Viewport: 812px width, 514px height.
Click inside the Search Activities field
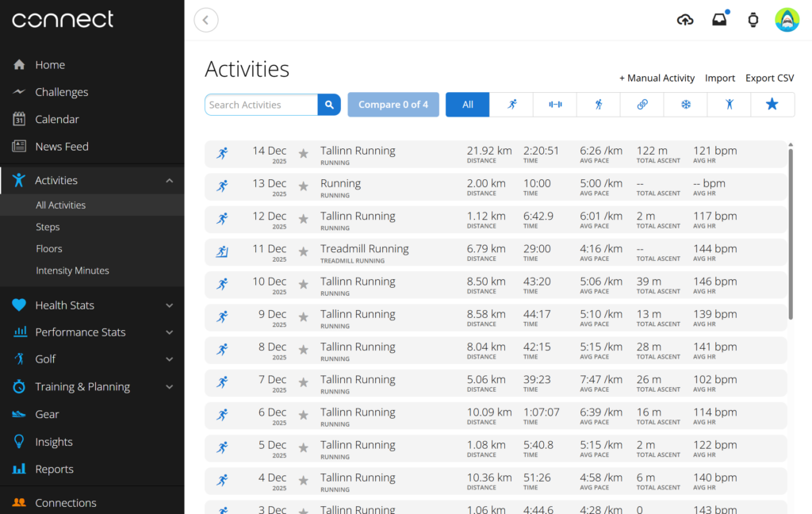(262, 104)
